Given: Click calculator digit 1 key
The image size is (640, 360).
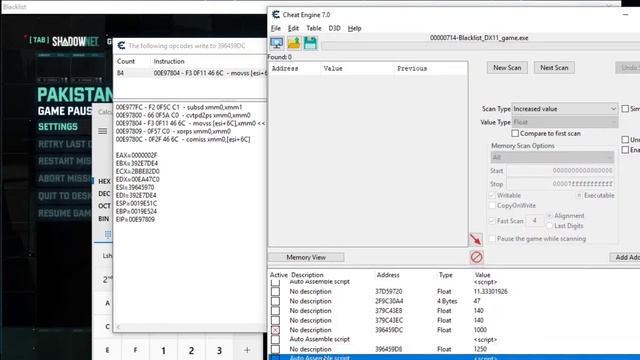Looking at the screenshot, I should tap(163, 350).
